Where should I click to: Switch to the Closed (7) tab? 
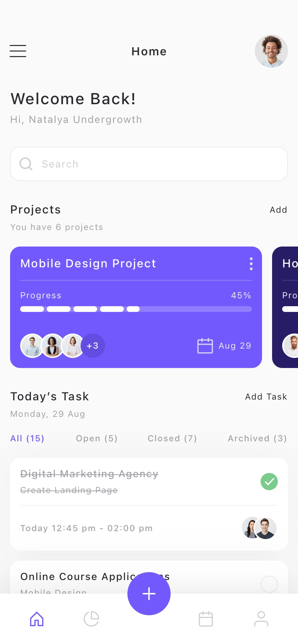click(x=172, y=438)
